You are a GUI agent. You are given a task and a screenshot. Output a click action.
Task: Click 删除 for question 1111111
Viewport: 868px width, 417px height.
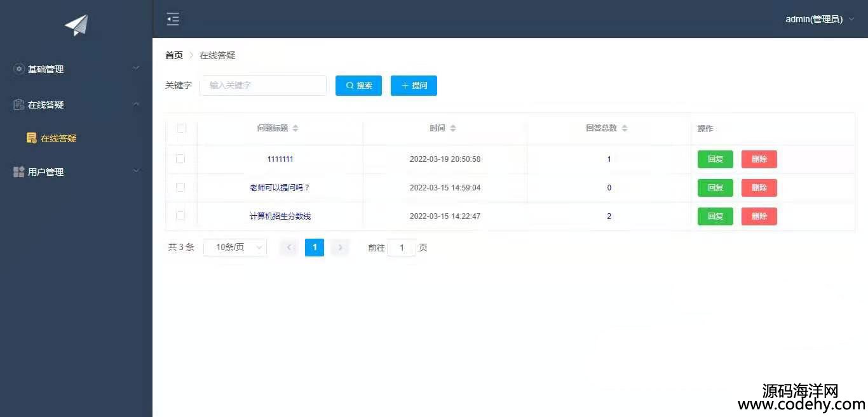[759, 159]
